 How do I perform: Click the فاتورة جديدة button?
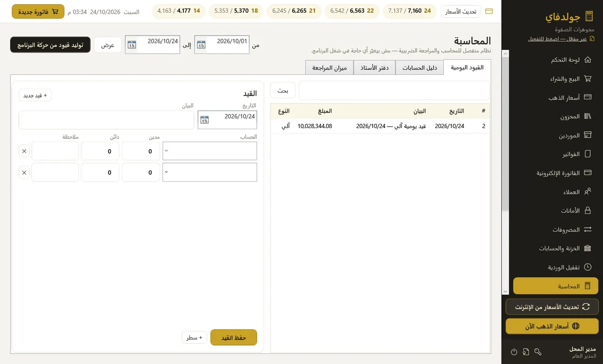tap(38, 11)
